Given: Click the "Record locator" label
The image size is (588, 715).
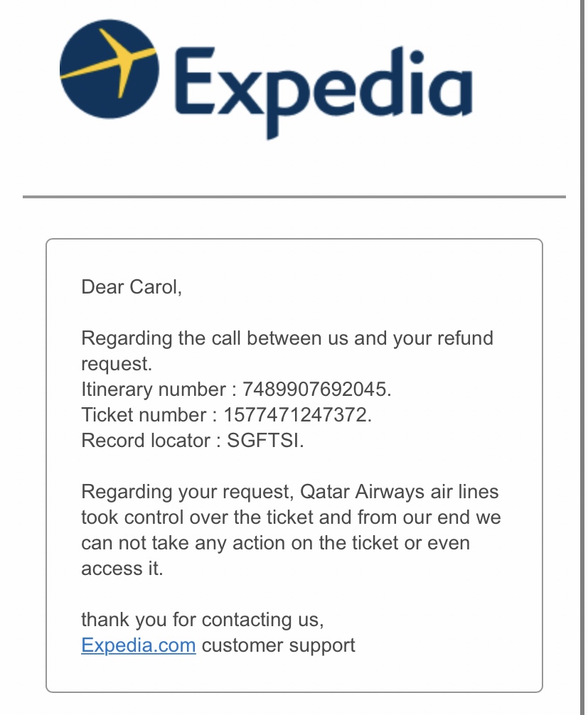Looking at the screenshot, I should [x=145, y=441].
